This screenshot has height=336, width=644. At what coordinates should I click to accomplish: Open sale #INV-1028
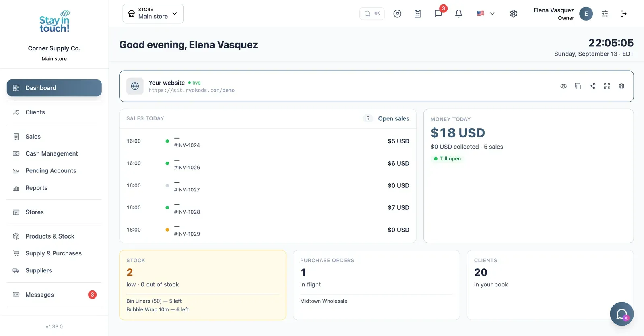(268, 207)
